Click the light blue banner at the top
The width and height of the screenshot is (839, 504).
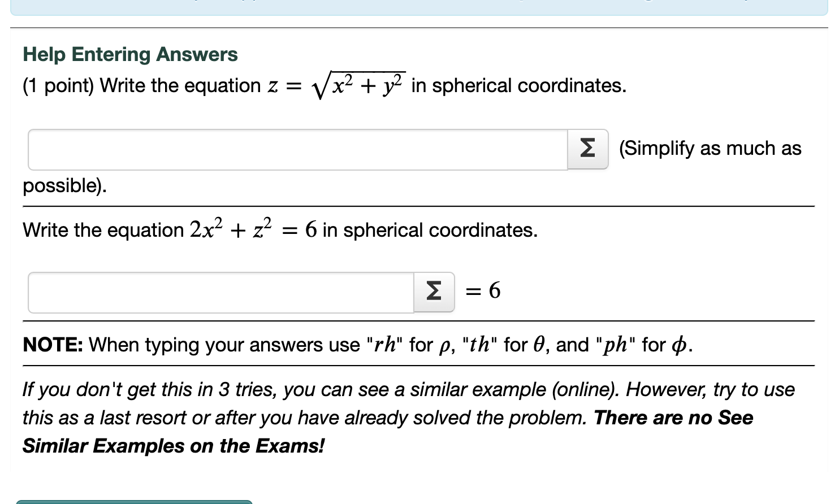(x=418, y=7)
